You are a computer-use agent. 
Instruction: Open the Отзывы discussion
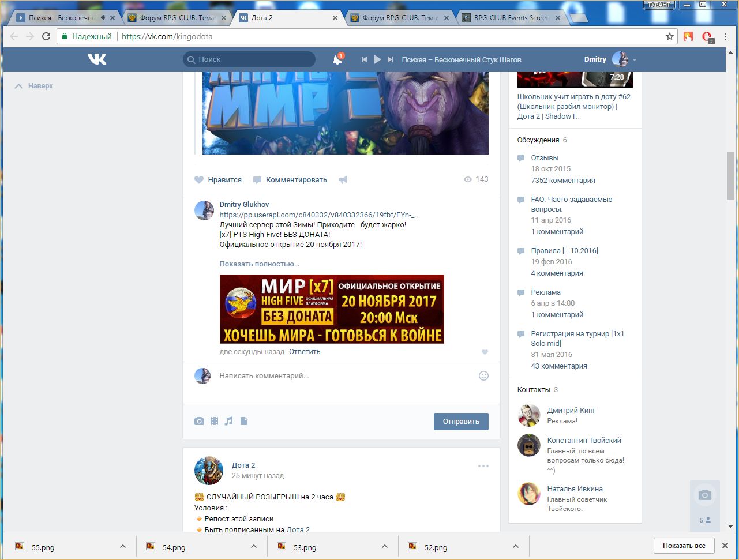(545, 158)
